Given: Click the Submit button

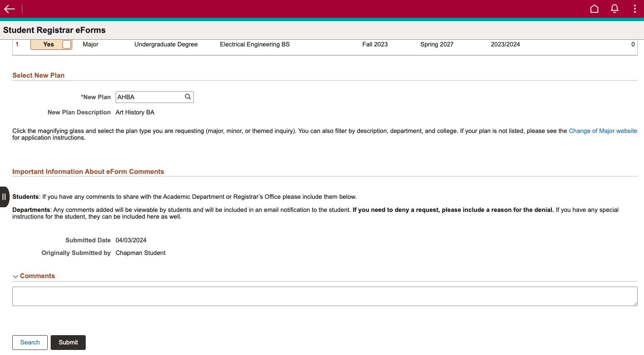Looking at the screenshot, I should point(68,342).
